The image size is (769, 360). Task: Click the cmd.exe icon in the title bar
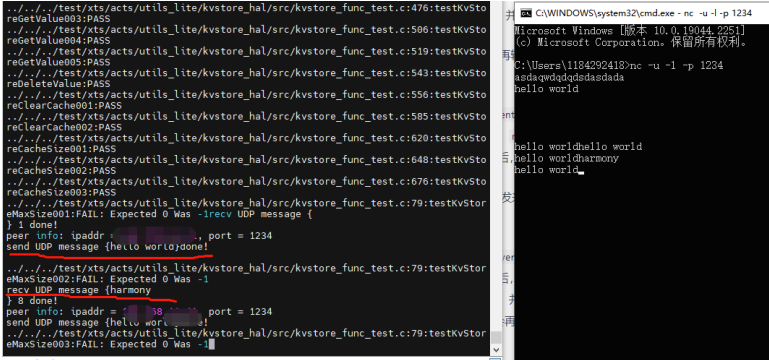(x=526, y=13)
